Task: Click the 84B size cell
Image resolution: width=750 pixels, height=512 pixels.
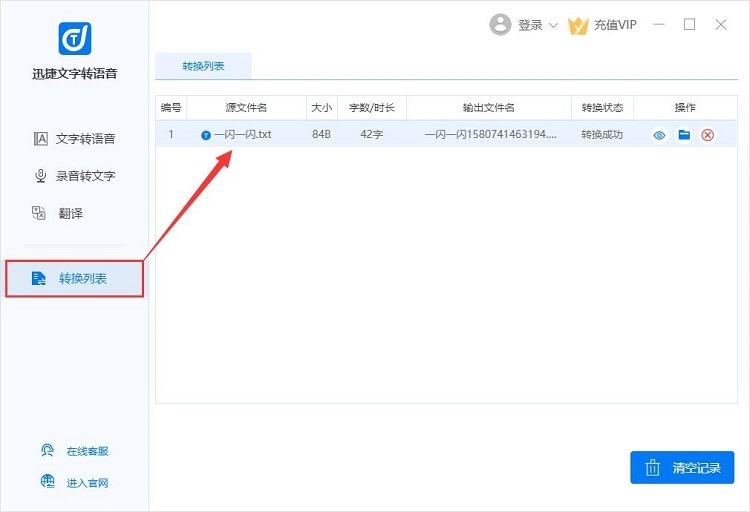Action: (321, 134)
